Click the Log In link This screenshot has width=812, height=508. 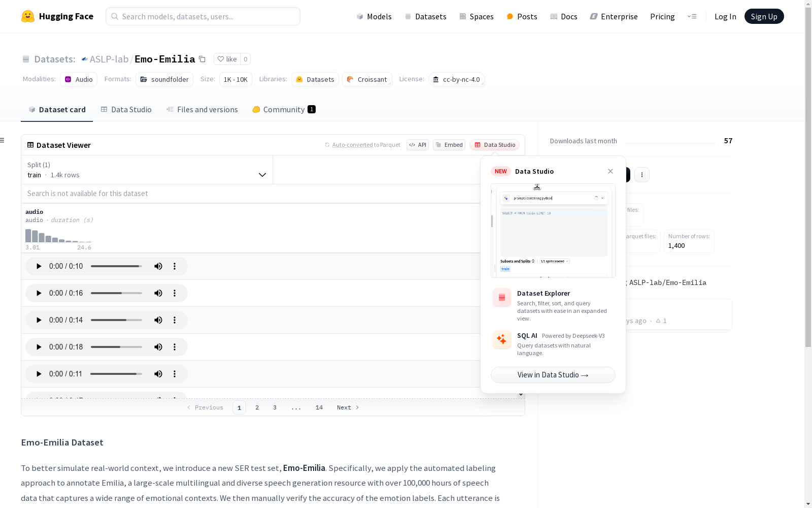[x=725, y=16]
